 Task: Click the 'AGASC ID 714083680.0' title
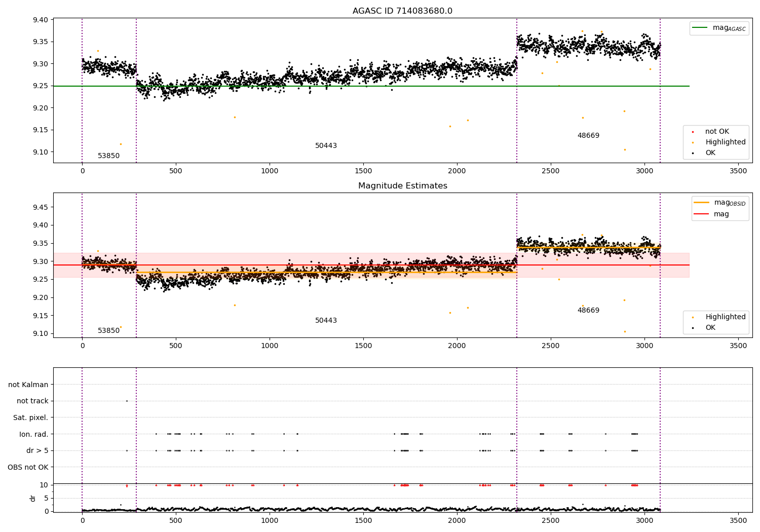(402, 11)
